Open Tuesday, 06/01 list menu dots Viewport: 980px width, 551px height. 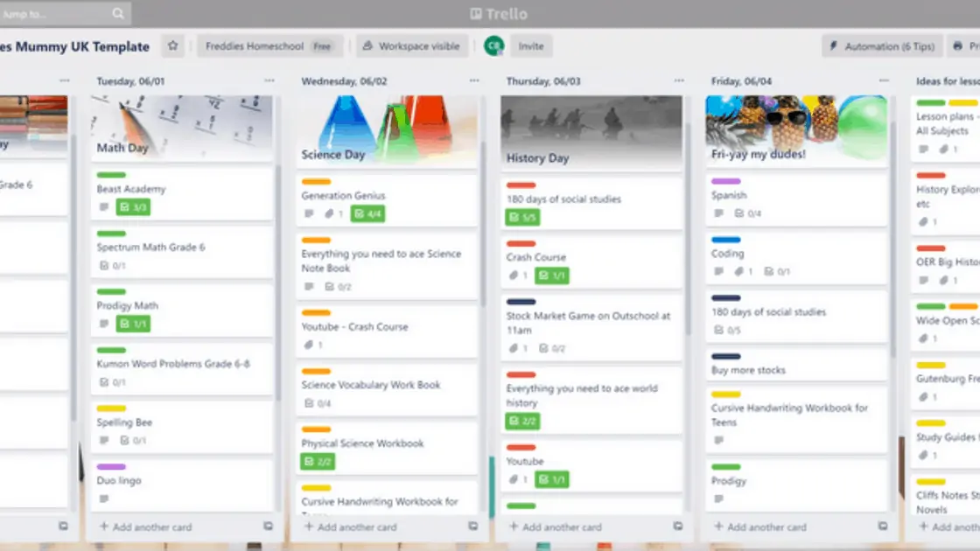pyautogui.click(x=269, y=80)
